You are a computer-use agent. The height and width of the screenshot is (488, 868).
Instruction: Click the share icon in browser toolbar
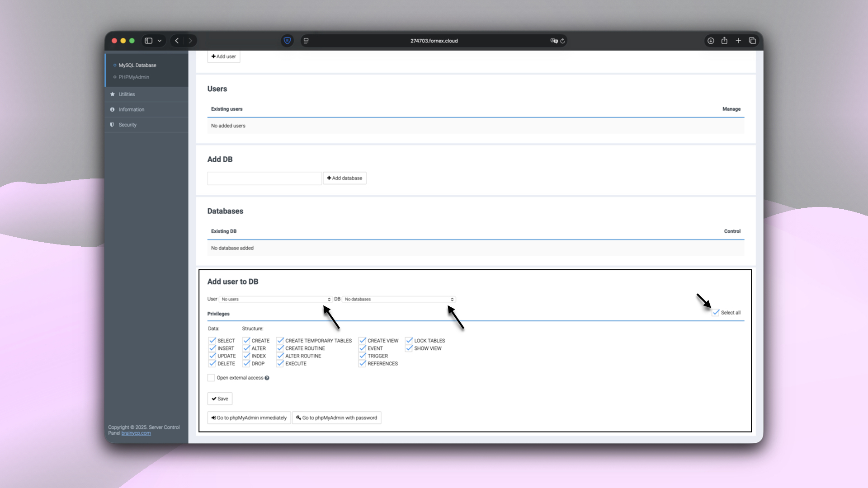724,41
